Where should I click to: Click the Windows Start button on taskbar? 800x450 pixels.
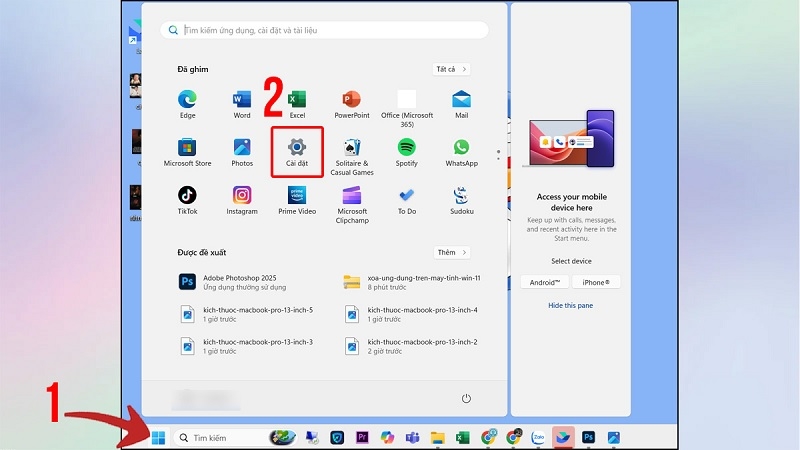tap(158, 437)
